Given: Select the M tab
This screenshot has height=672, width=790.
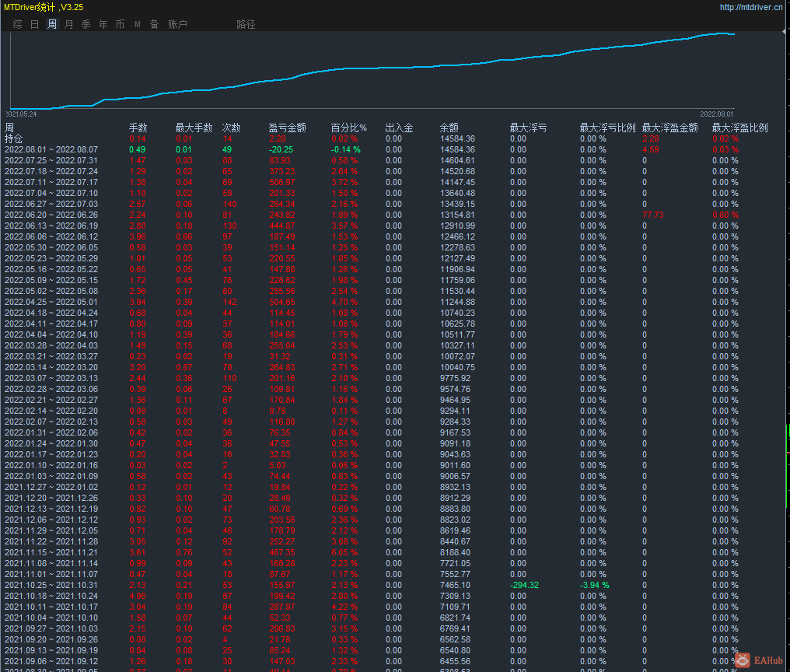Looking at the screenshot, I should click(138, 24).
